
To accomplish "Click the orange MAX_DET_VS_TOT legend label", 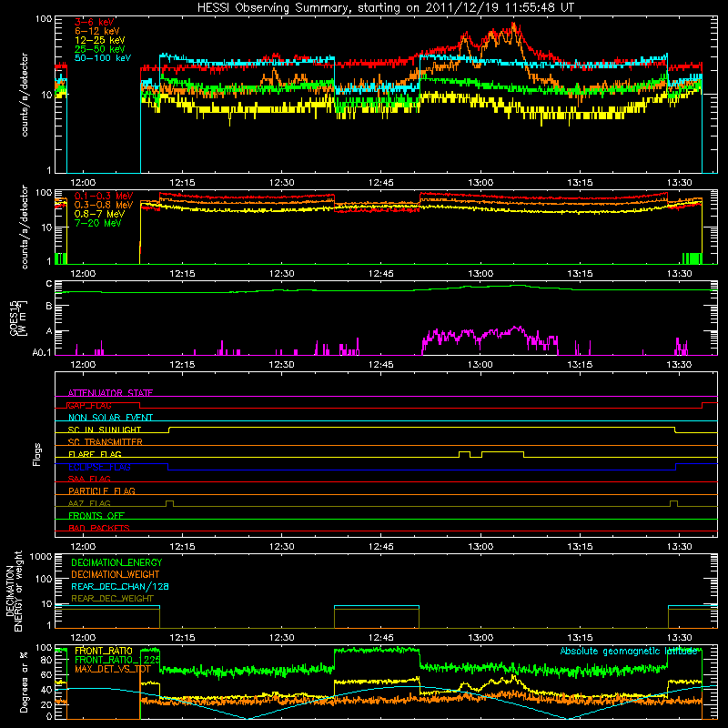I will coord(113,669).
